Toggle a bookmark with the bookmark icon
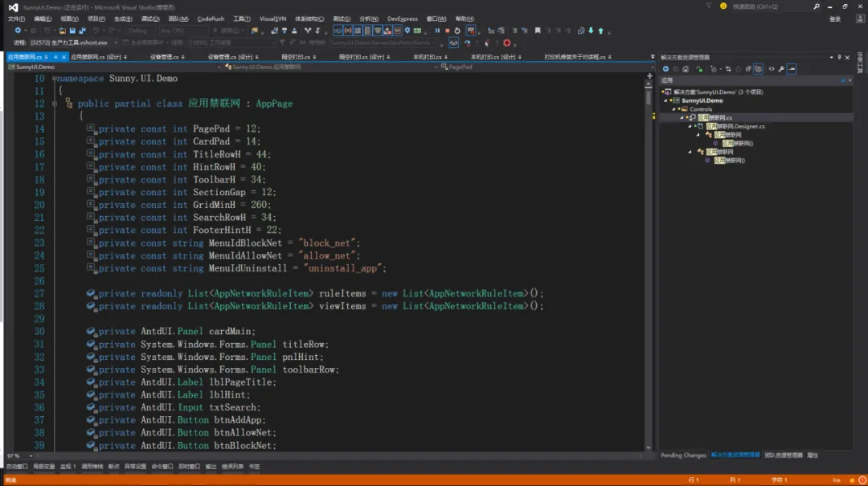 pos(538,31)
